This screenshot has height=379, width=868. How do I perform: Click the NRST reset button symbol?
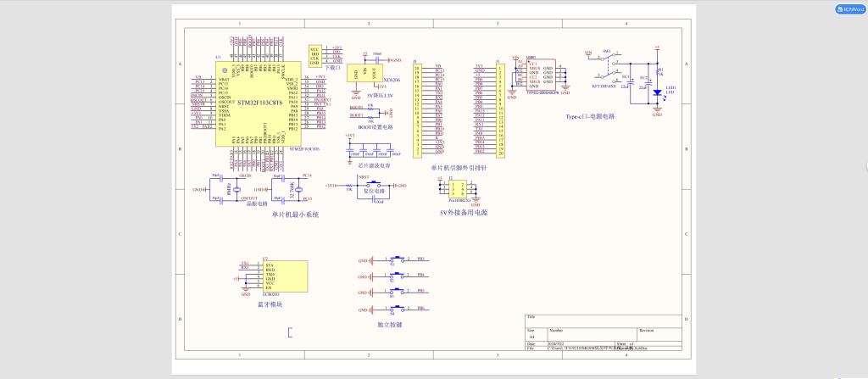point(374,185)
